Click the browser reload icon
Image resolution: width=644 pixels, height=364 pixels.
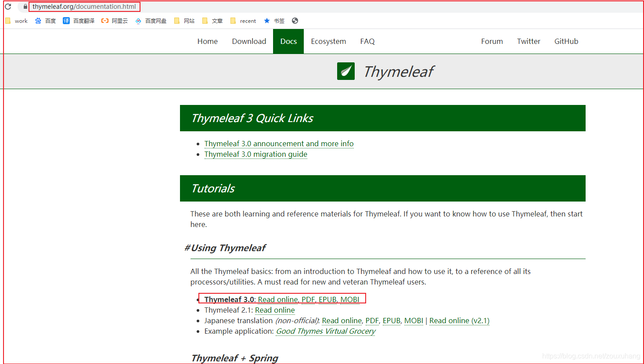(x=8, y=7)
